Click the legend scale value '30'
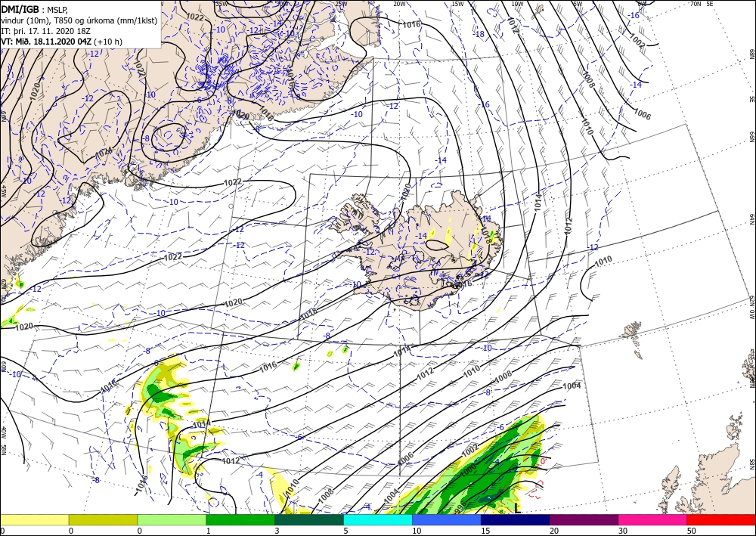756x536 pixels. click(x=623, y=531)
